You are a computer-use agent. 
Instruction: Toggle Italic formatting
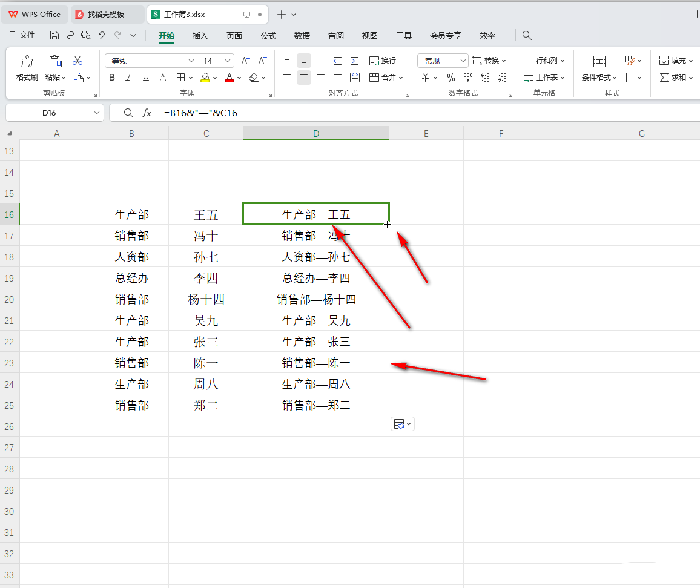128,78
